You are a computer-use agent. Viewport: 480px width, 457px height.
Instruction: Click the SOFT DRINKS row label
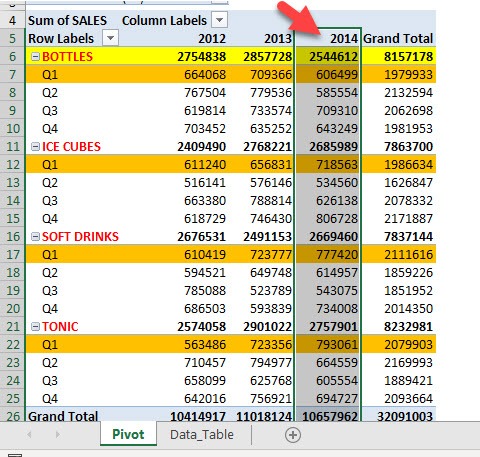pyautogui.click(x=80, y=237)
